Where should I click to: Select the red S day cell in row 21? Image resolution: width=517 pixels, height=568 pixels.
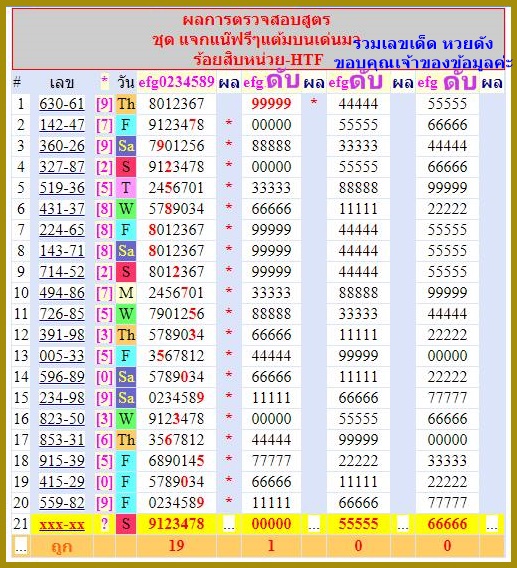(x=126, y=524)
